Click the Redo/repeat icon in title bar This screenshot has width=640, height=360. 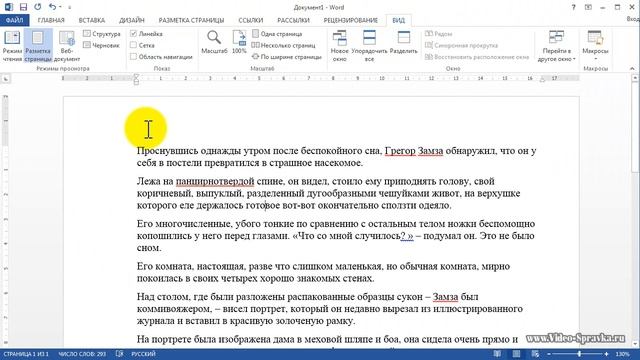38,7
